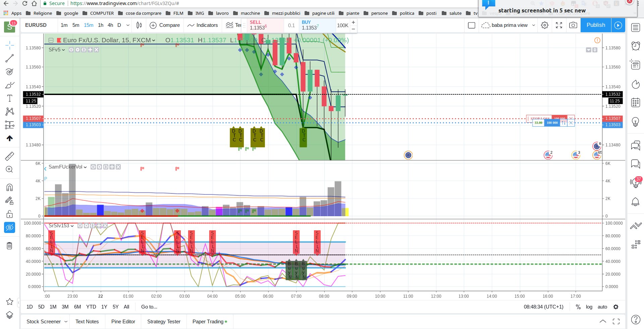Screen dimensions: 644x329
Task: Activate the ruler measure tool
Action: coord(9,156)
